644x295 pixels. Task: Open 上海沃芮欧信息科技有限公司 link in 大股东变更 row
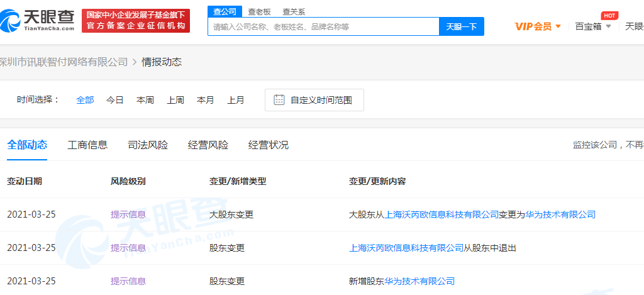point(441,214)
